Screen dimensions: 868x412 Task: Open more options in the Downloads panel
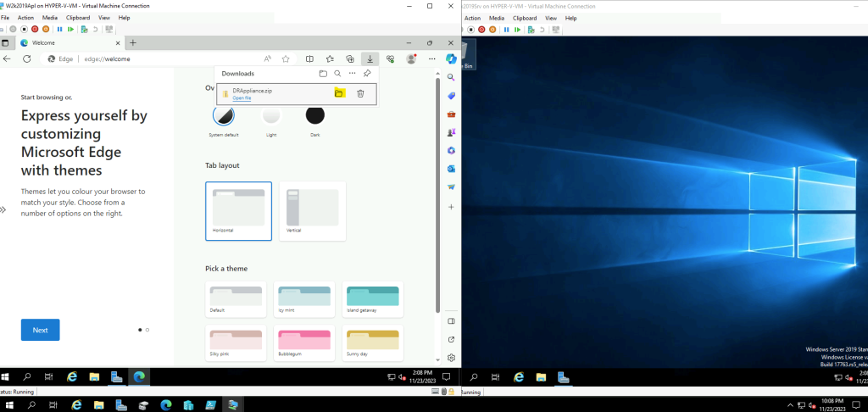(352, 73)
